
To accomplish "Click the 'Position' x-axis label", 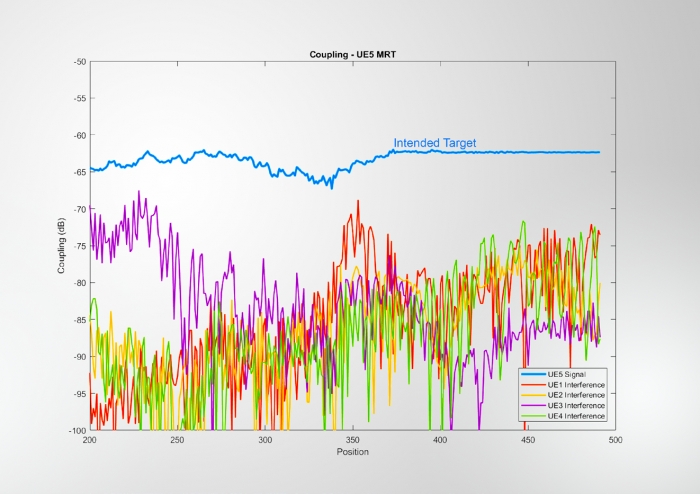I will click(x=353, y=452).
